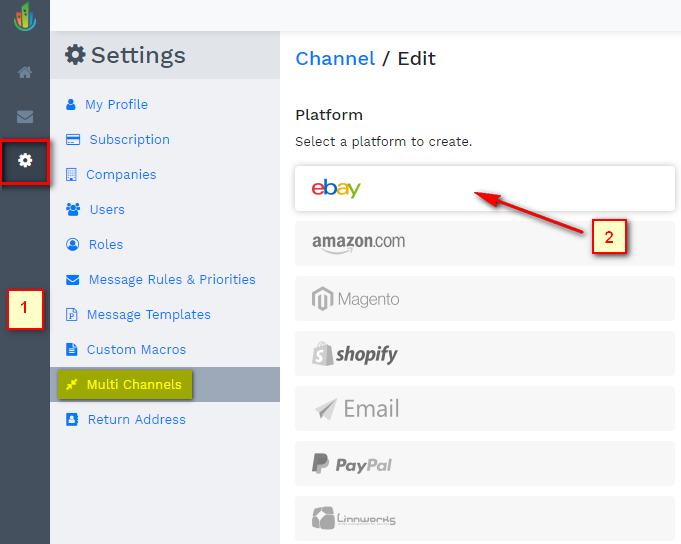Open Message Templates
The image size is (681, 544).
(149, 315)
